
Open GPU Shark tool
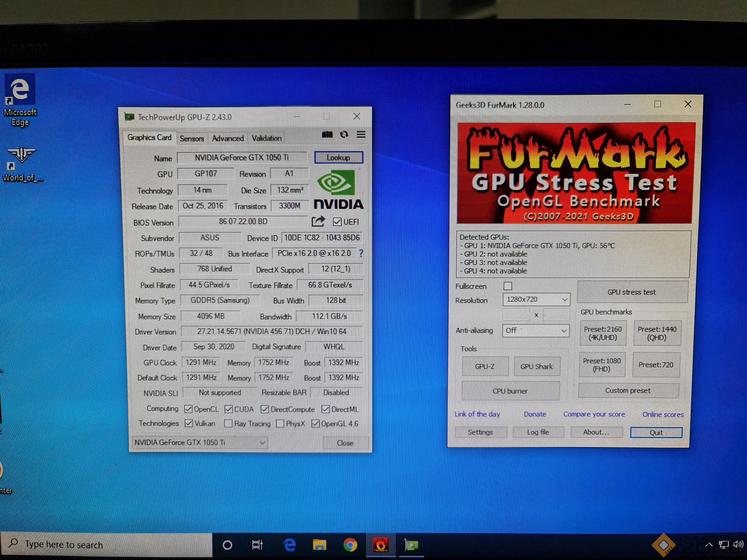[537, 366]
